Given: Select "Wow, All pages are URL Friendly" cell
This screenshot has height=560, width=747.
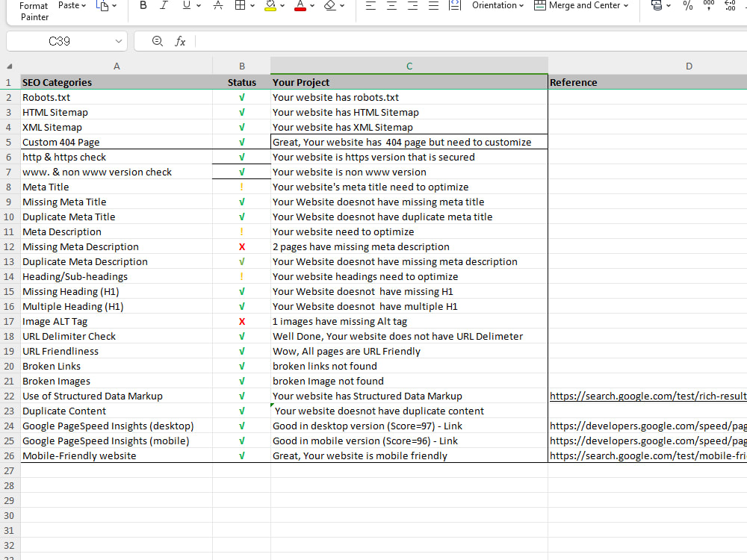Looking at the screenshot, I should click(x=409, y=351).
